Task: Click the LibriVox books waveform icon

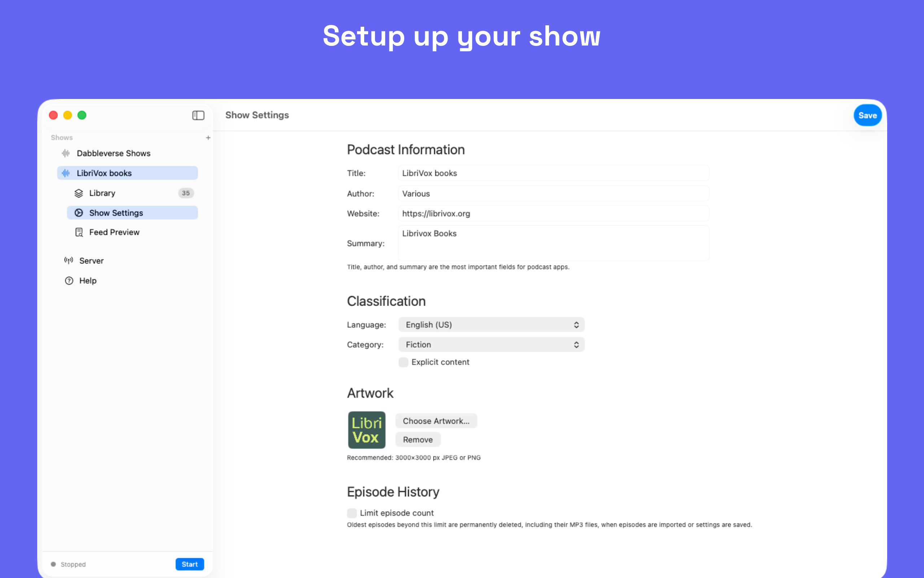Action: [66, 173]
